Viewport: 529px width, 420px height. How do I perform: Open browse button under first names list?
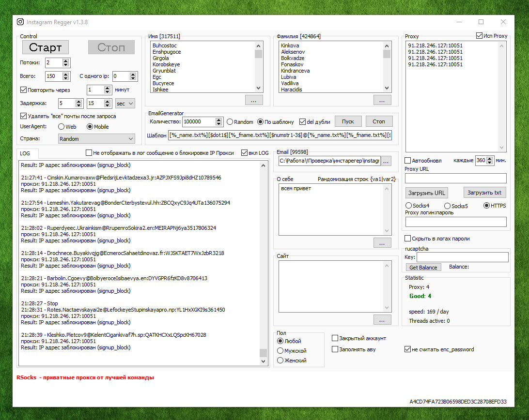(253, 100)
